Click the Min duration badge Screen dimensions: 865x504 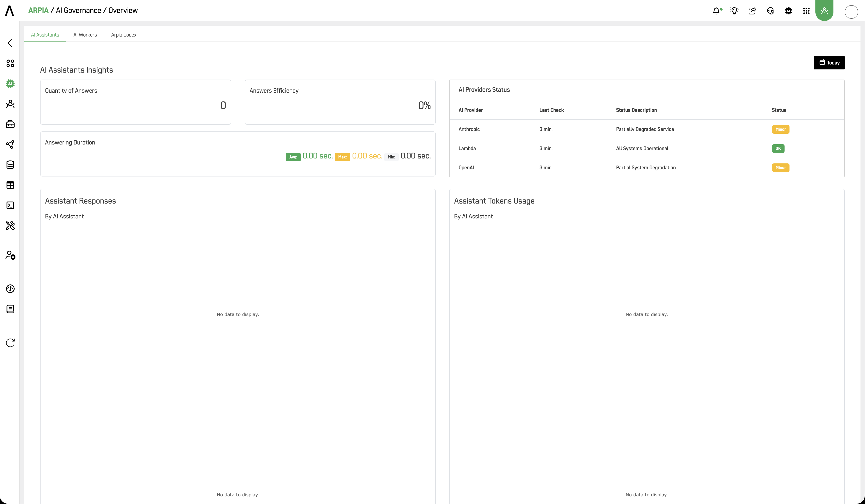coord(391,157)
